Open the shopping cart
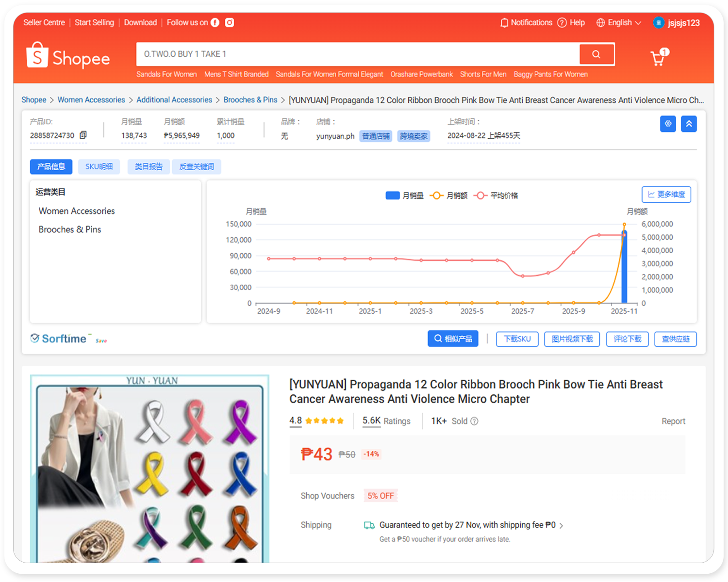 pos(659,58)
